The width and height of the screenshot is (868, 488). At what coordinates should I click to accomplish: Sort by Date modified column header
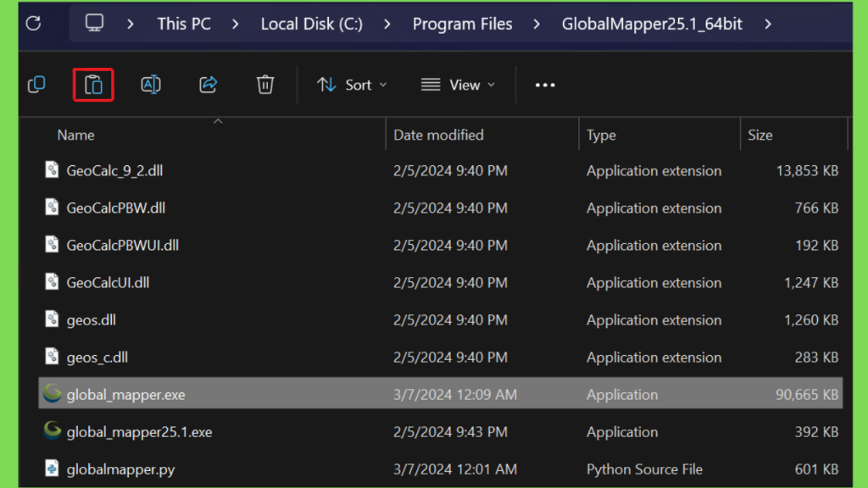click(x=438, y=135)
